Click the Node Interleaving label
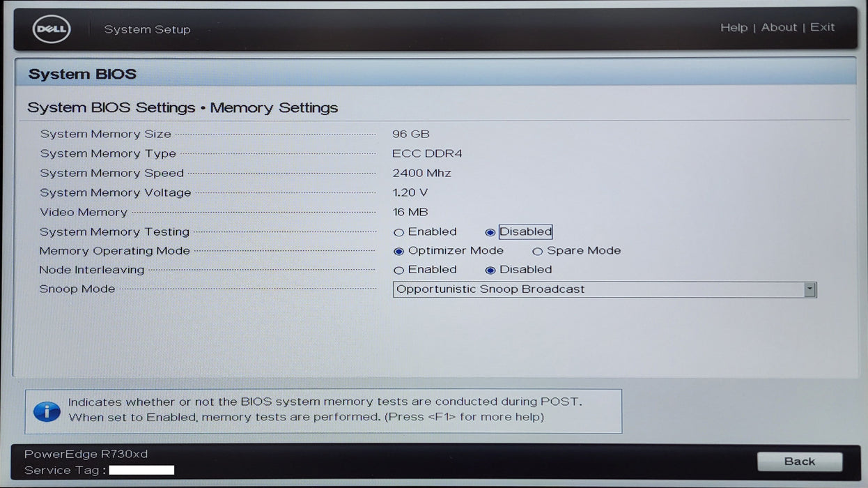 (91, 270)
